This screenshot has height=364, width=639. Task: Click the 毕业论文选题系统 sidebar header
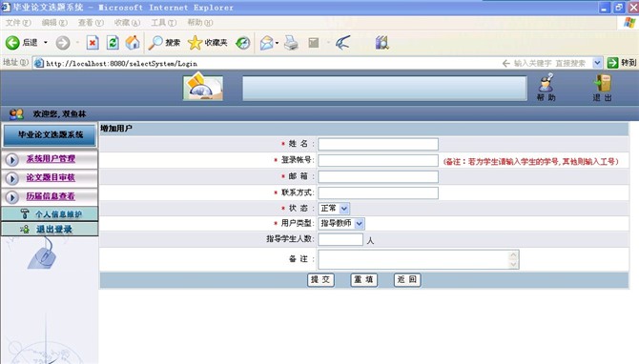[50, 135]
